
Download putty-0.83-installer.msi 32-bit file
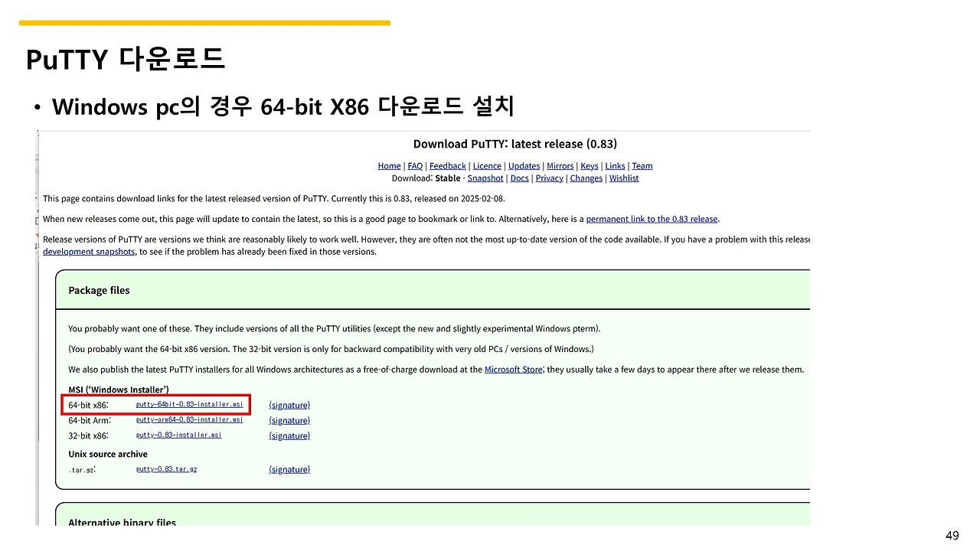point(179,435)
